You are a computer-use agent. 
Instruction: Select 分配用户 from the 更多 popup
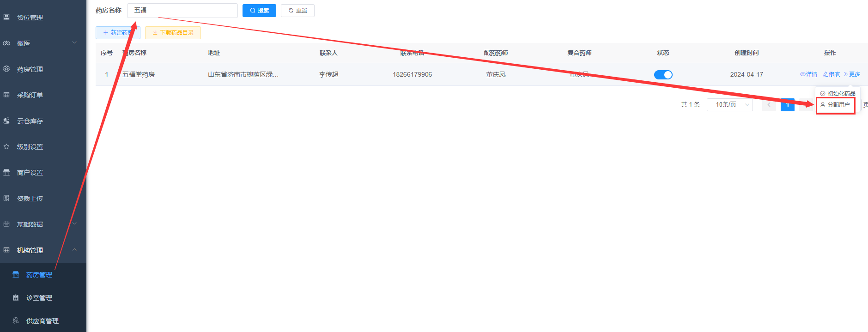(835, 105)
